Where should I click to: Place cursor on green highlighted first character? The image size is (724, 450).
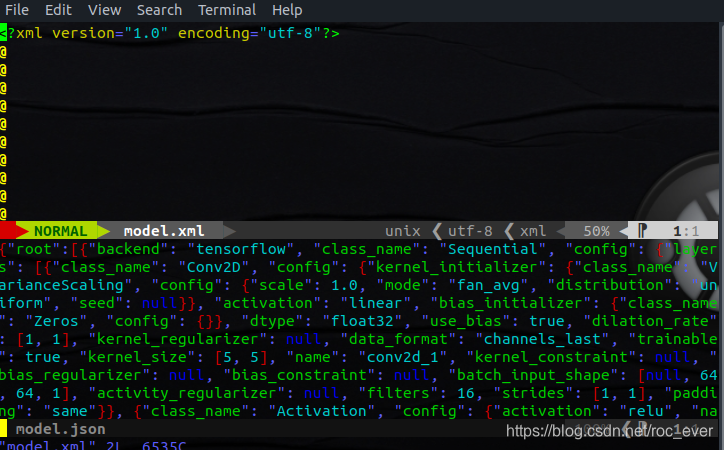[3, 33]
